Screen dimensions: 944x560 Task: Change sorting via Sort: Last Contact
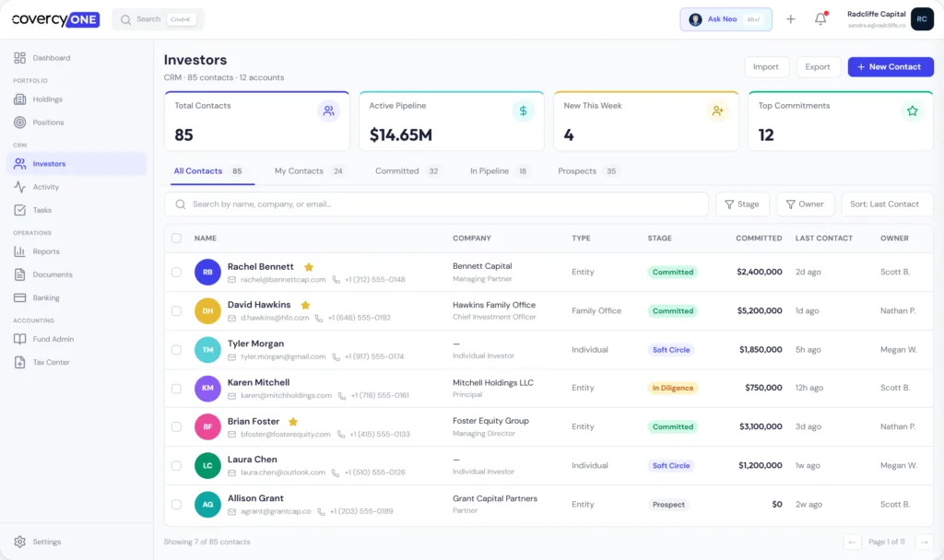pos(887,204)
